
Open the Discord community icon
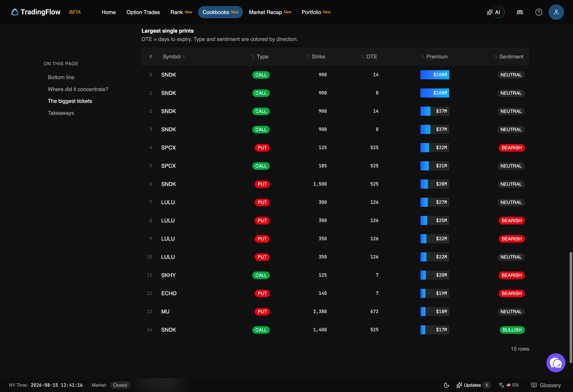[520, 12]
